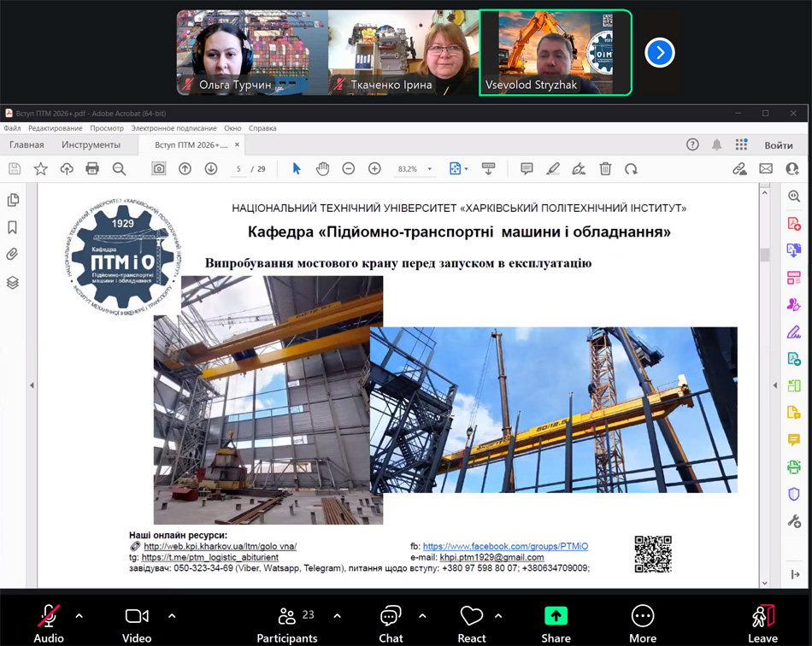Click the print icon in the toolbar
Image resolution: width=812 pixels, height=646 pixels.
tap(92, 169)
